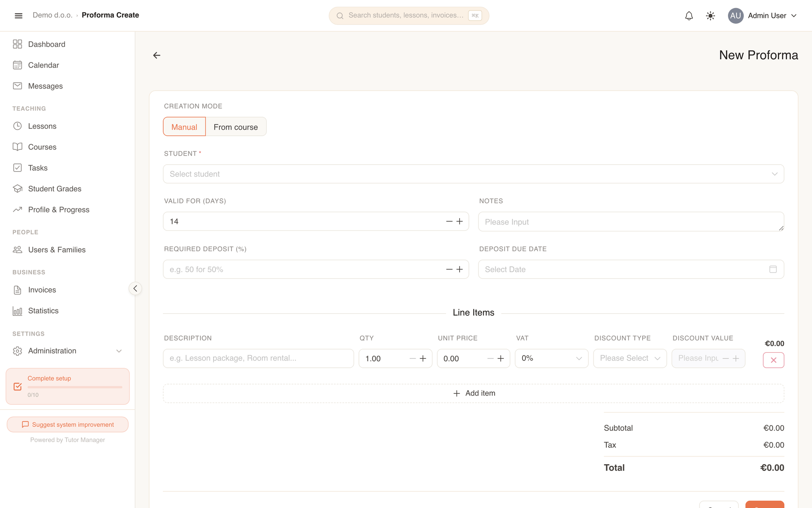Decrement QTY with minus icon
812x508 pixels.
[412, 358]
